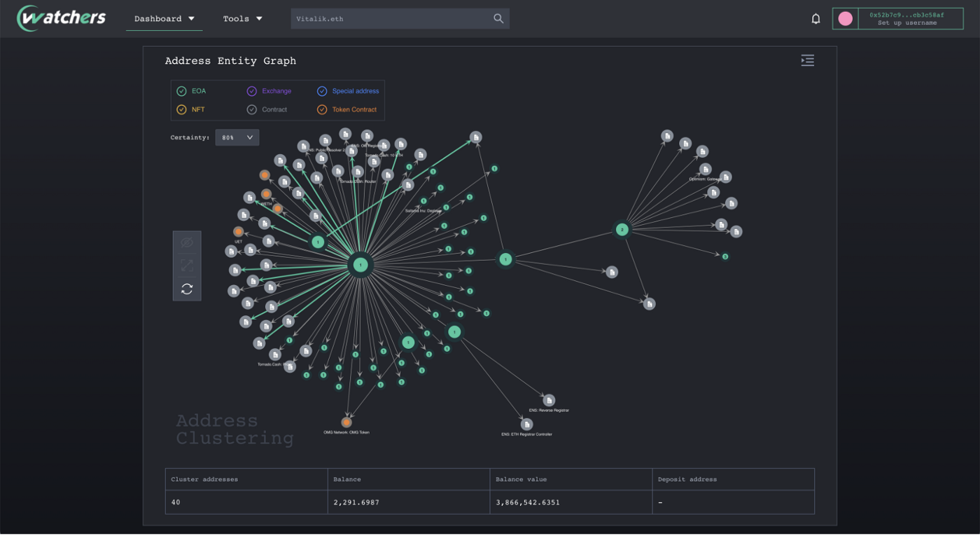Click the refresh graph icon

pyautogui.click(x=187, y=289)
